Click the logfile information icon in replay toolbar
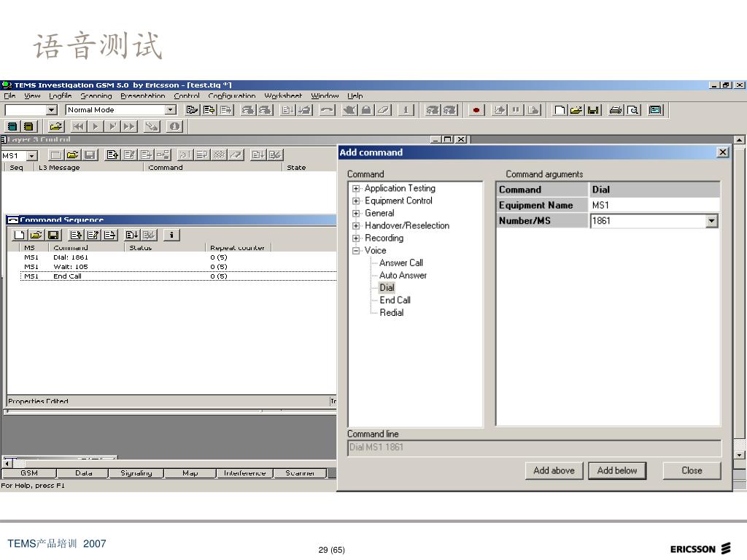The image size is (747, 560). click(x=175, y=126)
